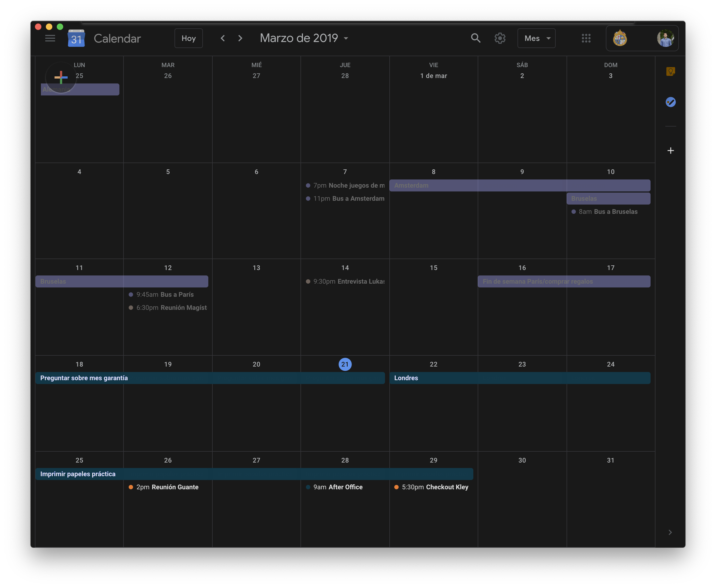Open the main hamburger menu
The height and width of the screenshot is (588, 716).
coord(50,38)
